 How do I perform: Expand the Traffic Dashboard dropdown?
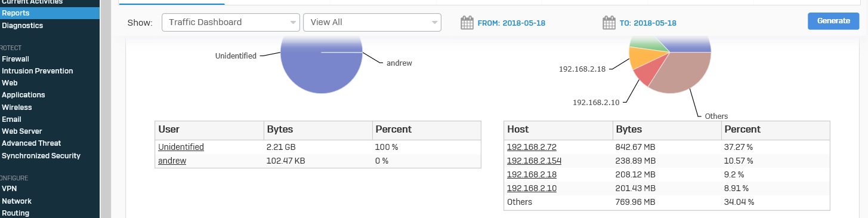[230, 22]
